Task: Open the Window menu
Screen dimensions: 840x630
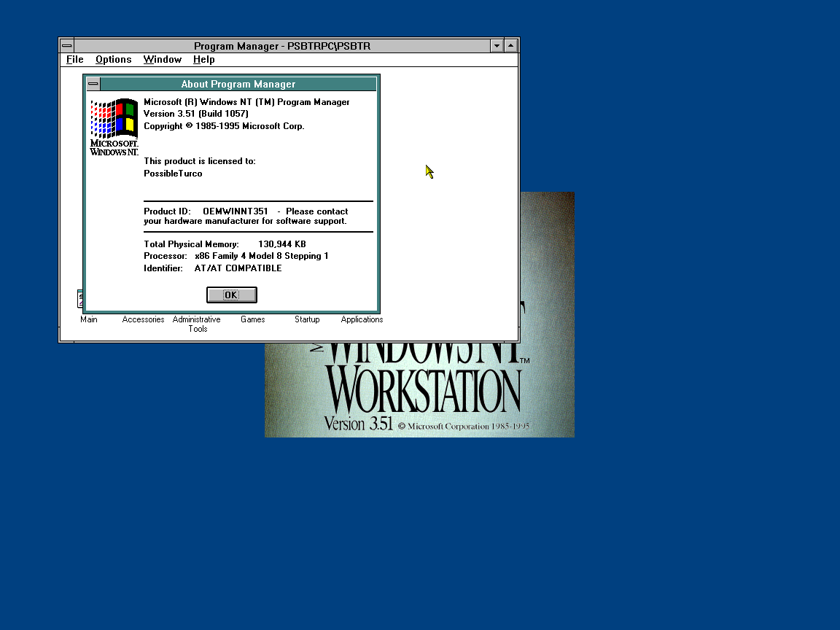Action: coord(162,59)
